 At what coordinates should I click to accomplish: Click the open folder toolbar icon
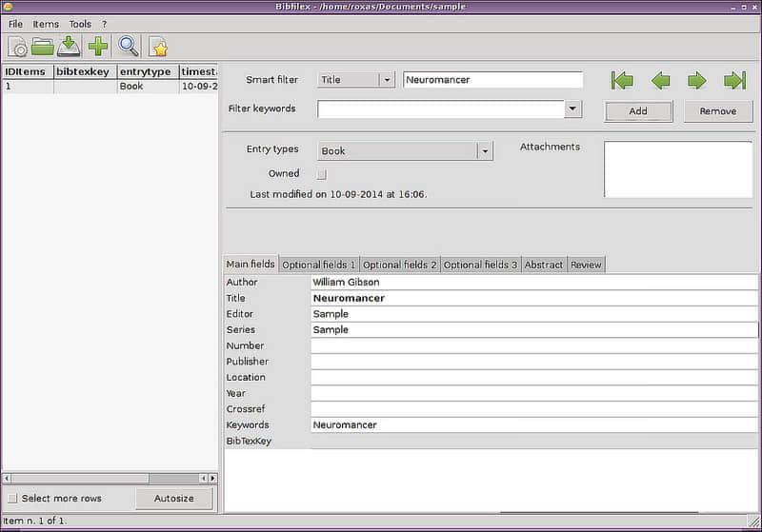tap(43, 47)
